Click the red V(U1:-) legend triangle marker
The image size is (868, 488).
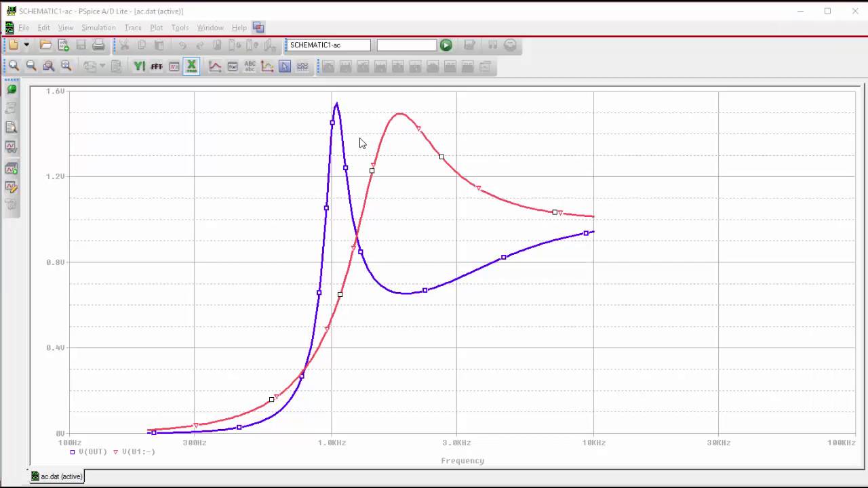(116, 451)
